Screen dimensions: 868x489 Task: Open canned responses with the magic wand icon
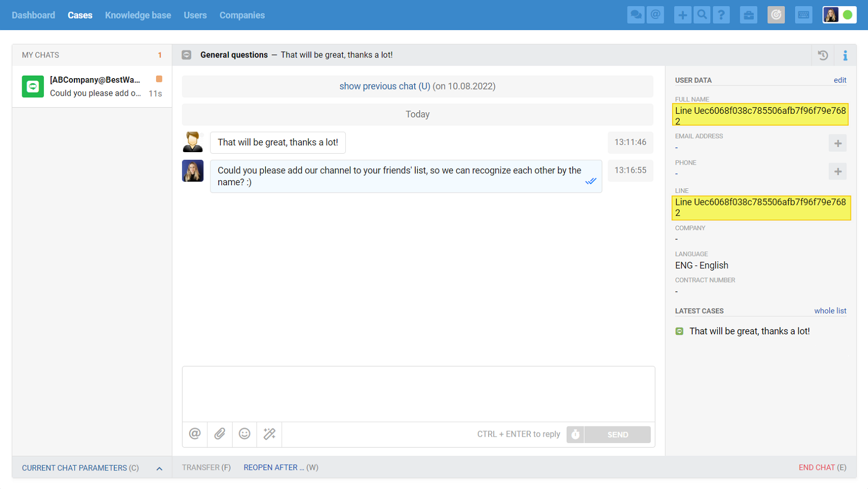[269, 434]
